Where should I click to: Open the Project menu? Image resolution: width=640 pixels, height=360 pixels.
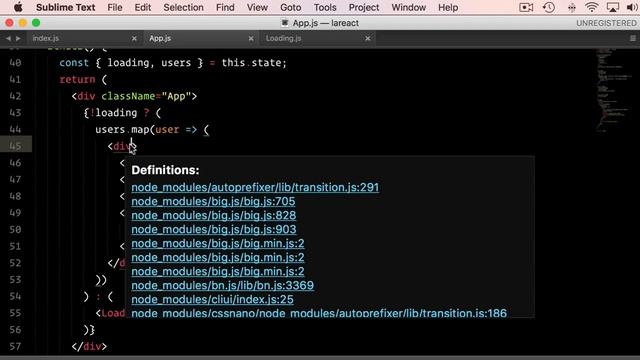click(x=364, y=7)
